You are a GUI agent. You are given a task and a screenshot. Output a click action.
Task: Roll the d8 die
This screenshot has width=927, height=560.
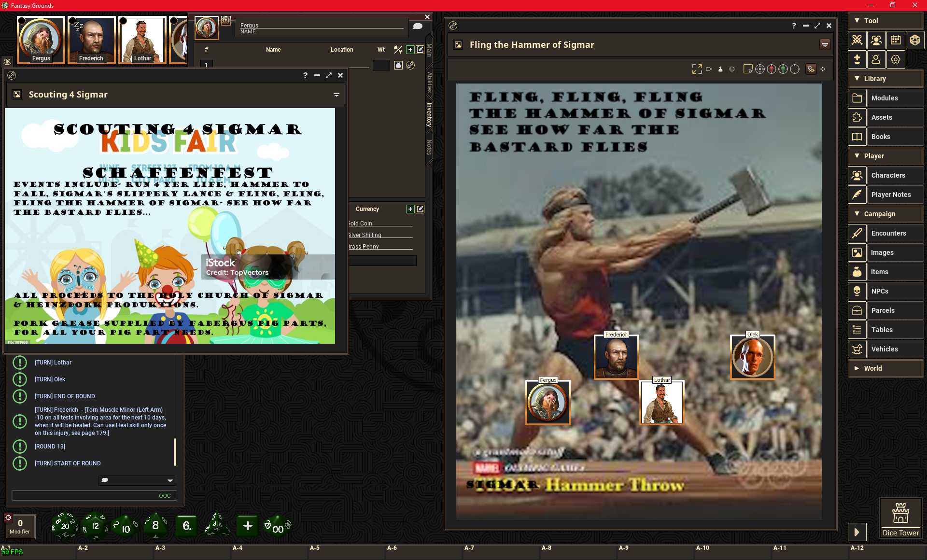tap(155, 525)
